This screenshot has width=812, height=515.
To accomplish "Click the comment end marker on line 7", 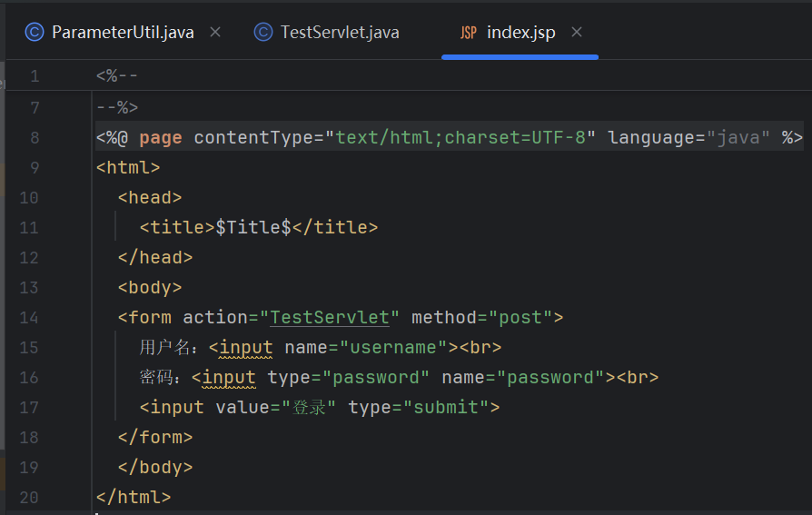I will pyautogui.click(x=117, y=107).
